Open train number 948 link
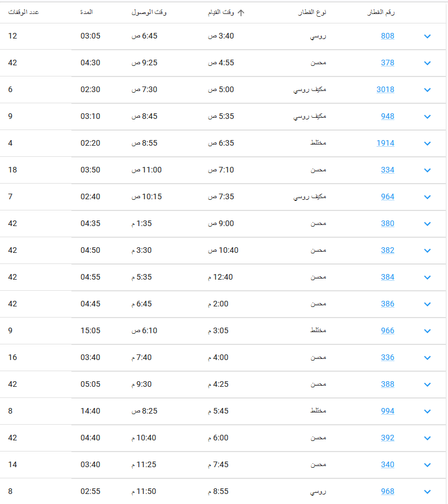 [x=388, y=116]
